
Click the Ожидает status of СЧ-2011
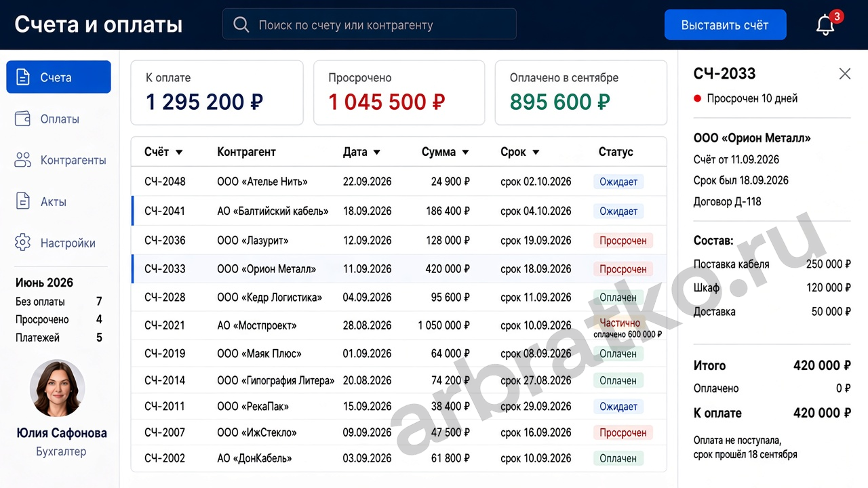618,407
